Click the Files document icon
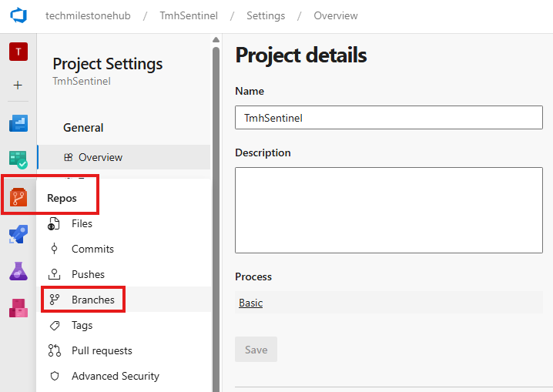 click(54, 224)
